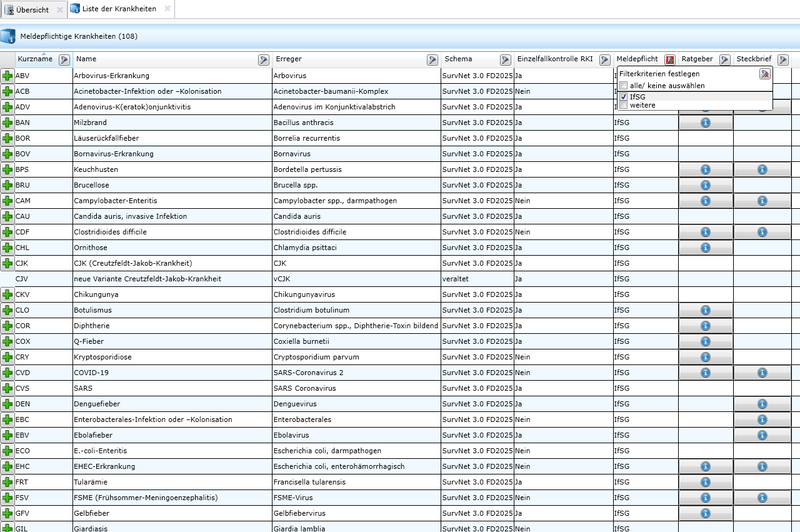The image size is (800, 532).
Task: Open filter for Schema column
Action: (506, 59)
